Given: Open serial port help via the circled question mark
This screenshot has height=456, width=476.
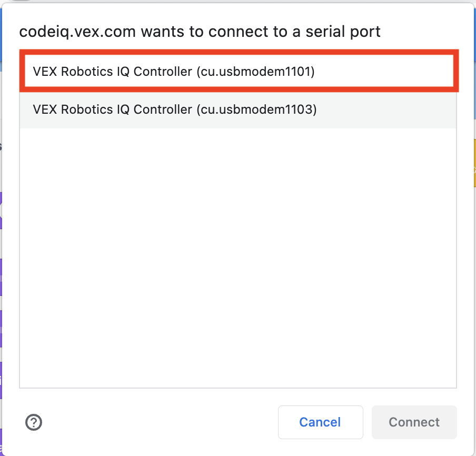Looking at the screenshot, I should click(x=33, y=422).
